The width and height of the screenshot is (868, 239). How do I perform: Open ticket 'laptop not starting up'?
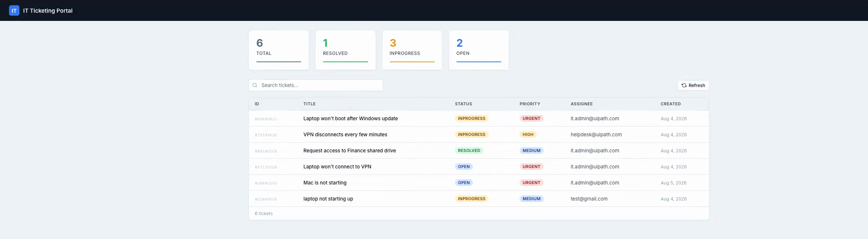328,199
